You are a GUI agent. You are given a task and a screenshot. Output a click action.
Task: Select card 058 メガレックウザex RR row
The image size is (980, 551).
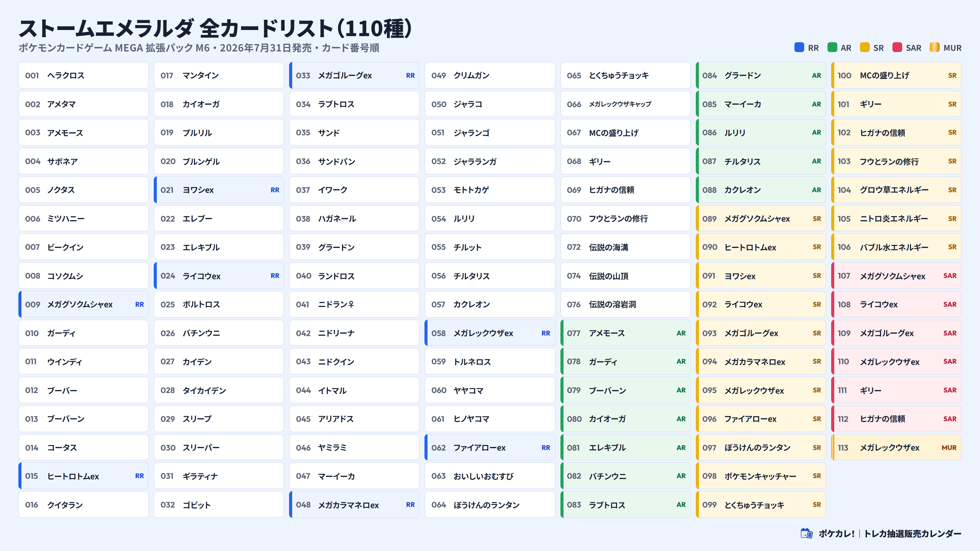tap(490, 333)
